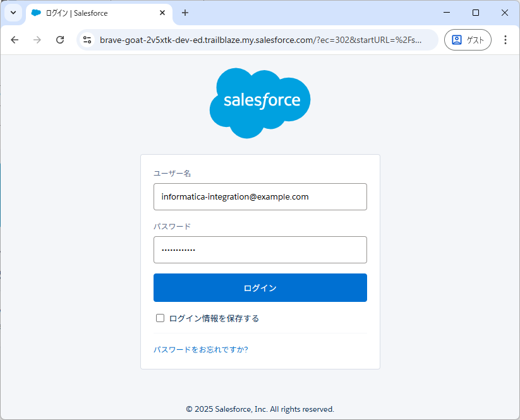Close the Salesforce login tab
The width and height of the screenshot is (520, 420).
point(162,13)
